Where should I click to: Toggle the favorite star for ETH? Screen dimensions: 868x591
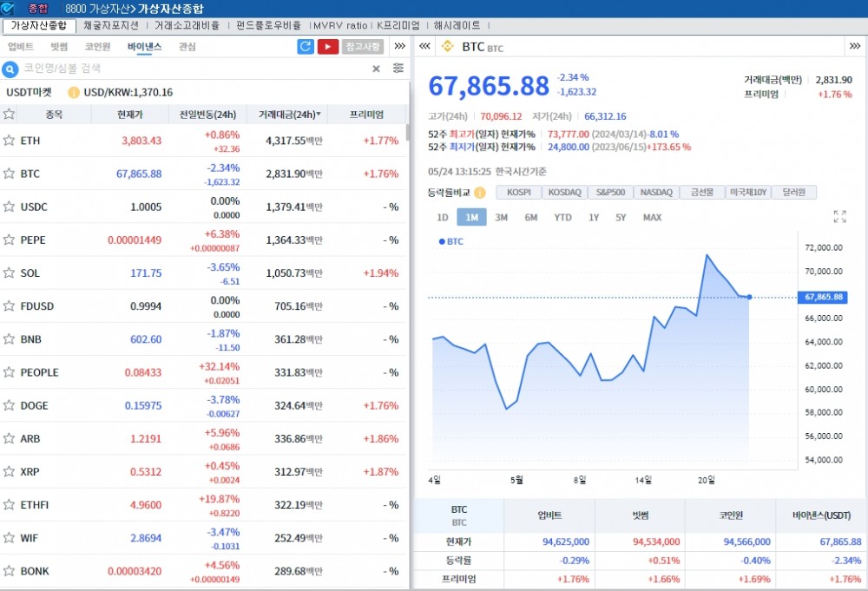tap(10, 141)
